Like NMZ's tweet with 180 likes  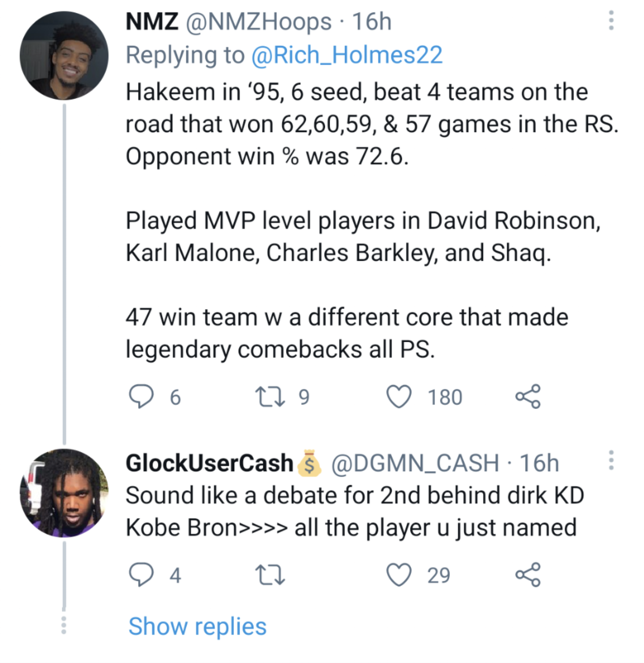tap(399, 397)
